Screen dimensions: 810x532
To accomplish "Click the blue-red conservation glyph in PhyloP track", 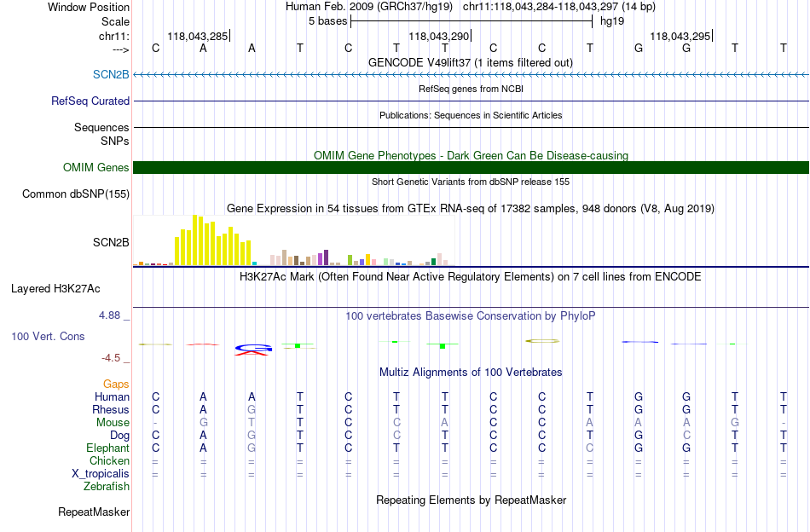I will (x=253, y=350).
